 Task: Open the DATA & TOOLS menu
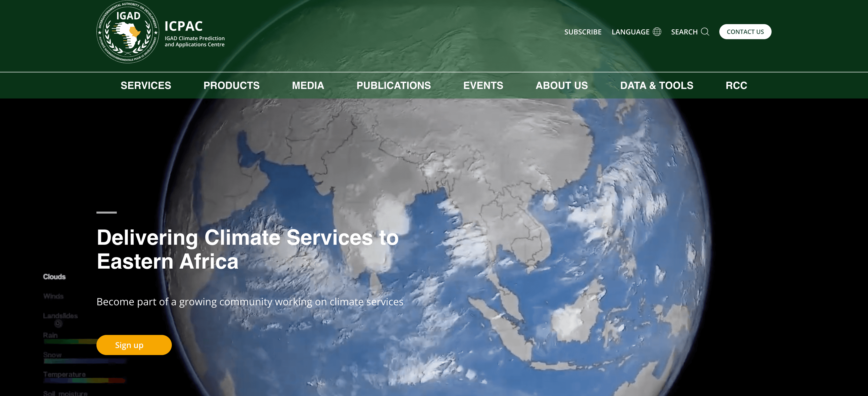coord(657,86)
